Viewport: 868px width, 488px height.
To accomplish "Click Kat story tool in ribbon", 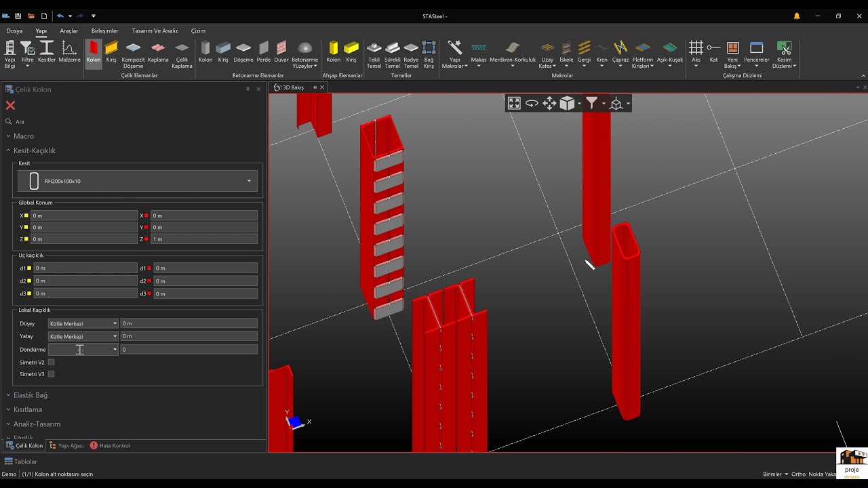I will (713, 52).
